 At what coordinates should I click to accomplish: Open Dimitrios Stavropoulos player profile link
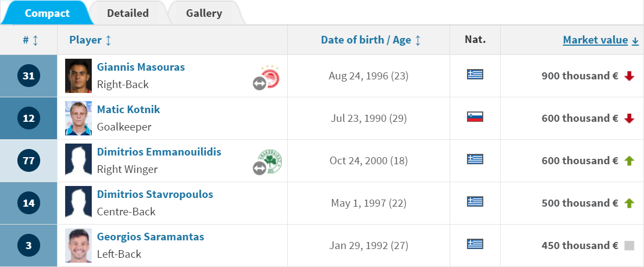click(155, 194)
